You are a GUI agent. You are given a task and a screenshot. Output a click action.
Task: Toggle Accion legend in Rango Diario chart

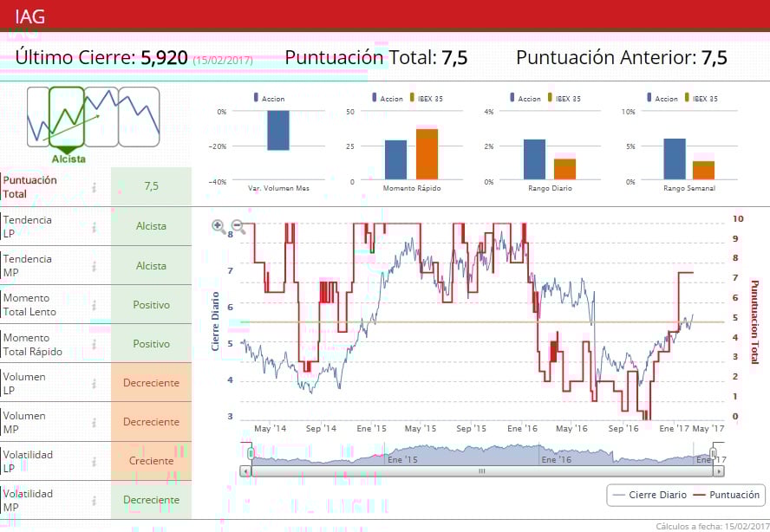point(525,98)
